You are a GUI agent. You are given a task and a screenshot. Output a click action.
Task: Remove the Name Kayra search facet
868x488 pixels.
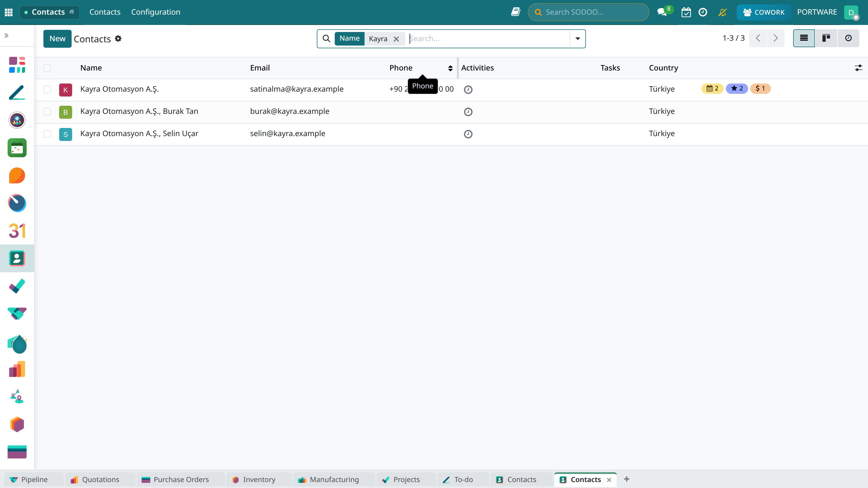tap(396, 39)
